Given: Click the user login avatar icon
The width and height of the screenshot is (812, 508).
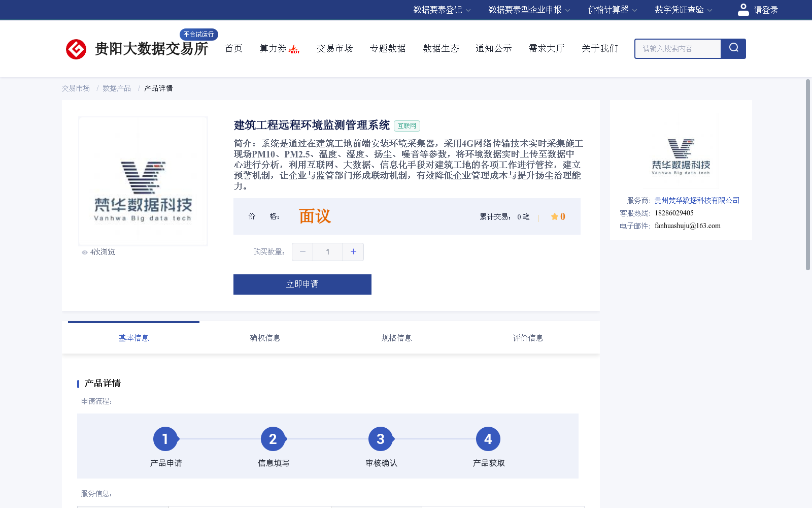Looking at the screenshot, I should (743, 10).
